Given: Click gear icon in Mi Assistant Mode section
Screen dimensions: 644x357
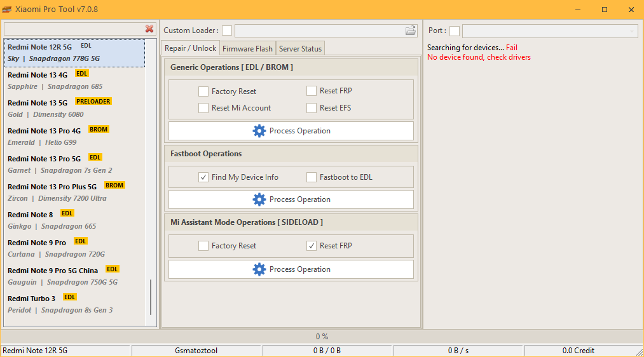Looking at the screenshot, I should 259,269.
